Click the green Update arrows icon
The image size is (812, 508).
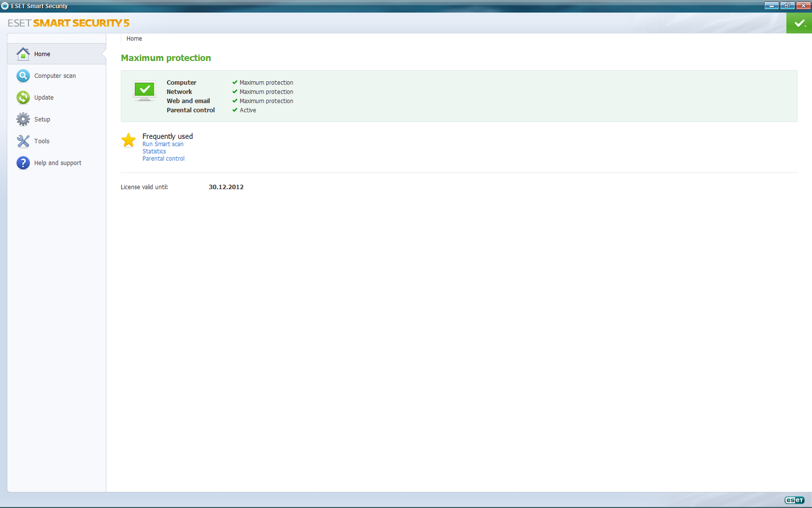pyautogui.click(x=23, y=98)
